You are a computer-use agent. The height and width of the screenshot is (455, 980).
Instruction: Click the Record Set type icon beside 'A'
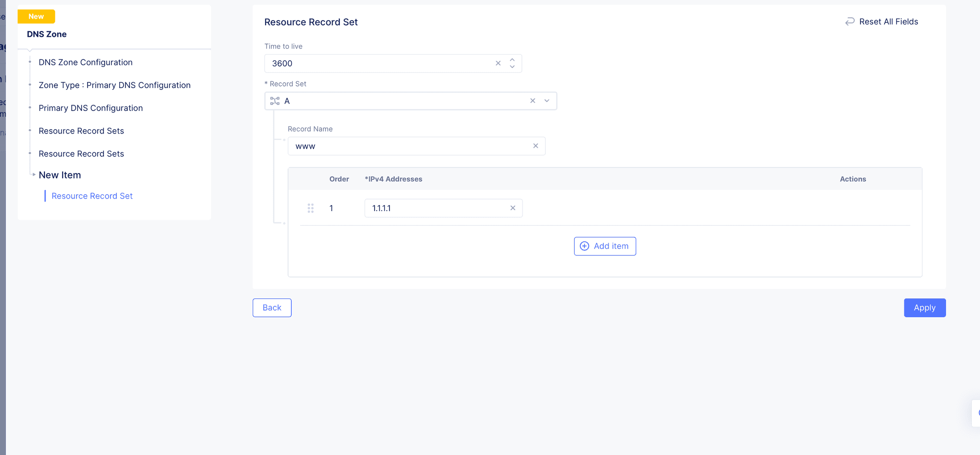click(x=275, y=100)
